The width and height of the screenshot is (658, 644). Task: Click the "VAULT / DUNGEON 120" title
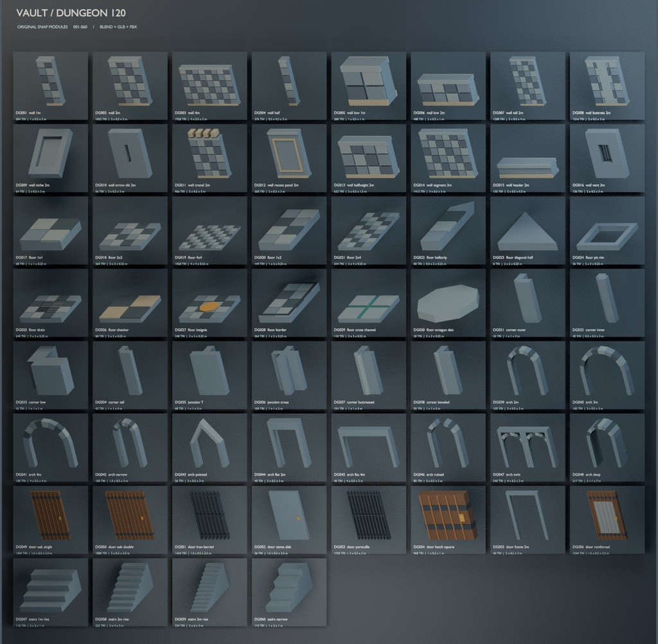tap(71, 13)
